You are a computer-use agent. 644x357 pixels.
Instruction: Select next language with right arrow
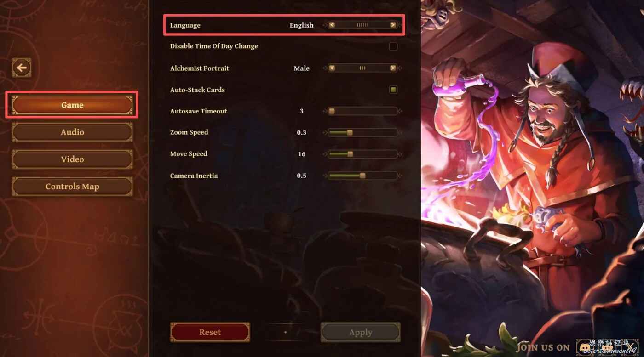(x=393, y=25)
